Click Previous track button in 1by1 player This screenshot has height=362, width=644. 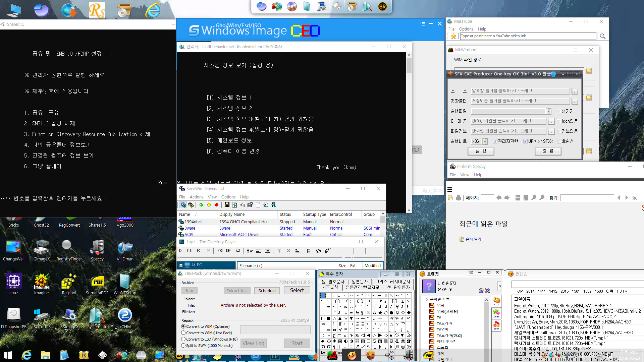[199, 251]
